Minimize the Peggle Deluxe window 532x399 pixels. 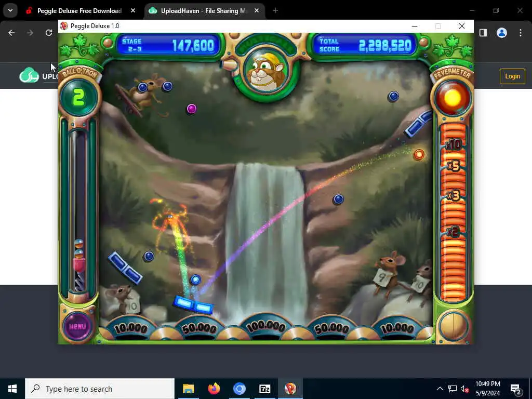click(x=415, y=26)
